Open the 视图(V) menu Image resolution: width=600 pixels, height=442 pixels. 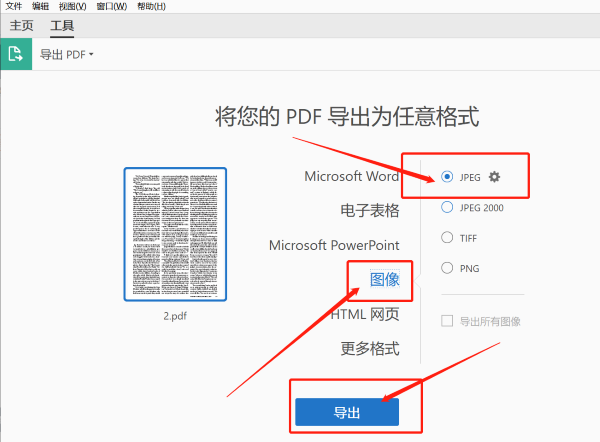pyautogui.click(x=72, y=6)
